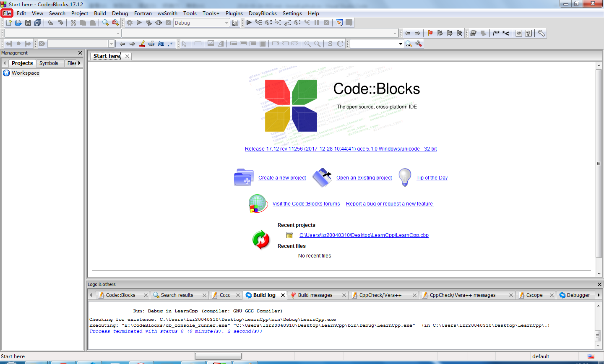This screenshot has height=364, width=604.
Task: Click the Run to cursor debugger icon
Action: (x=259, y=23)
